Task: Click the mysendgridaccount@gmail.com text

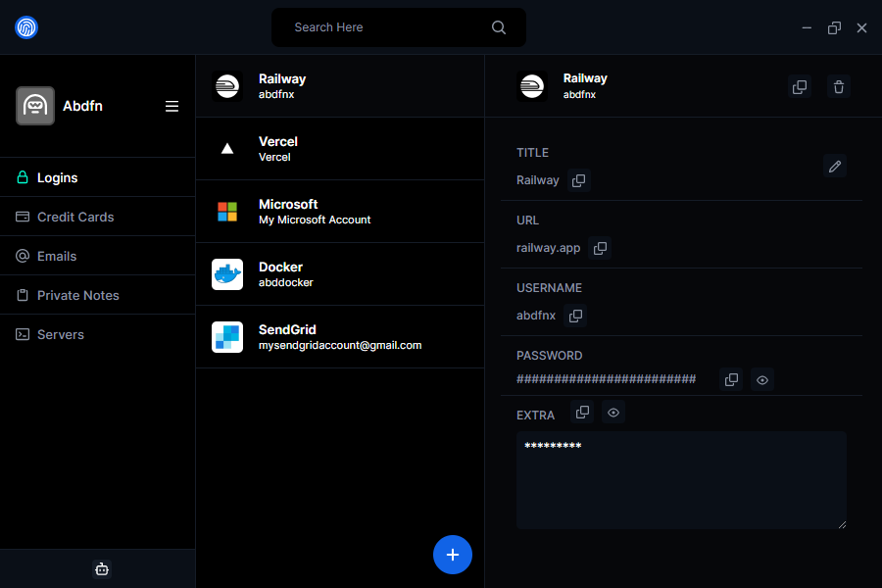Action: tap(340, 345)
